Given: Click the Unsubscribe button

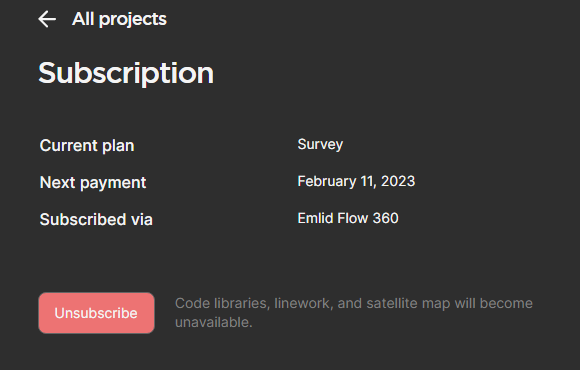Looking at the screenshot, I should point(96,313).
